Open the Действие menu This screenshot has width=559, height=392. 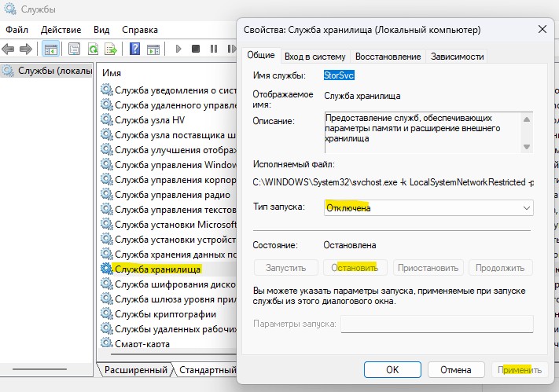click(x=61, y=30)
